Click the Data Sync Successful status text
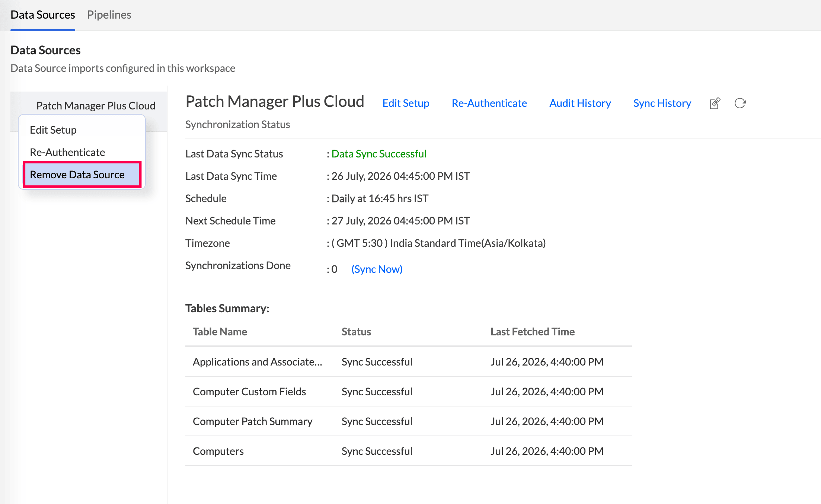The height and width of the screenshot is (504, 821). pos(379,154)
